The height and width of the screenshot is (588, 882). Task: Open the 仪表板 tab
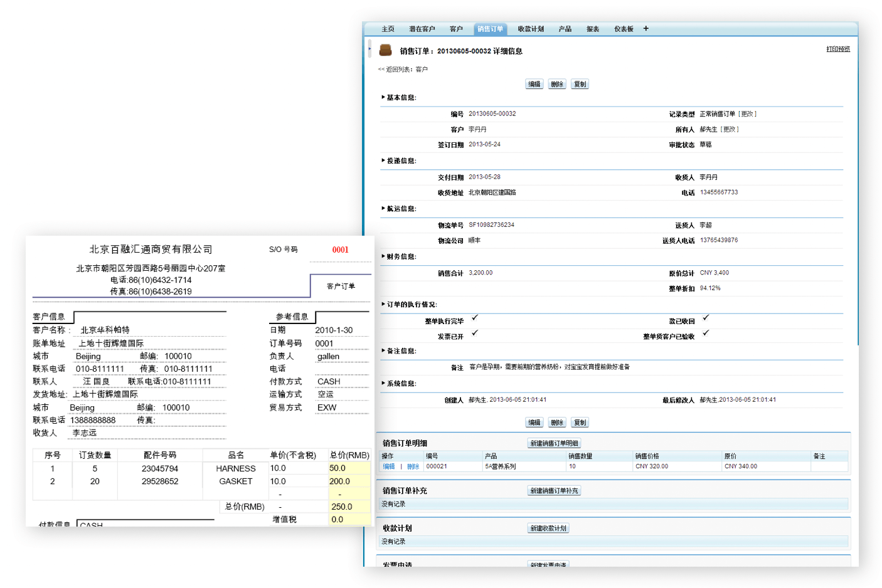coord(624,29)
